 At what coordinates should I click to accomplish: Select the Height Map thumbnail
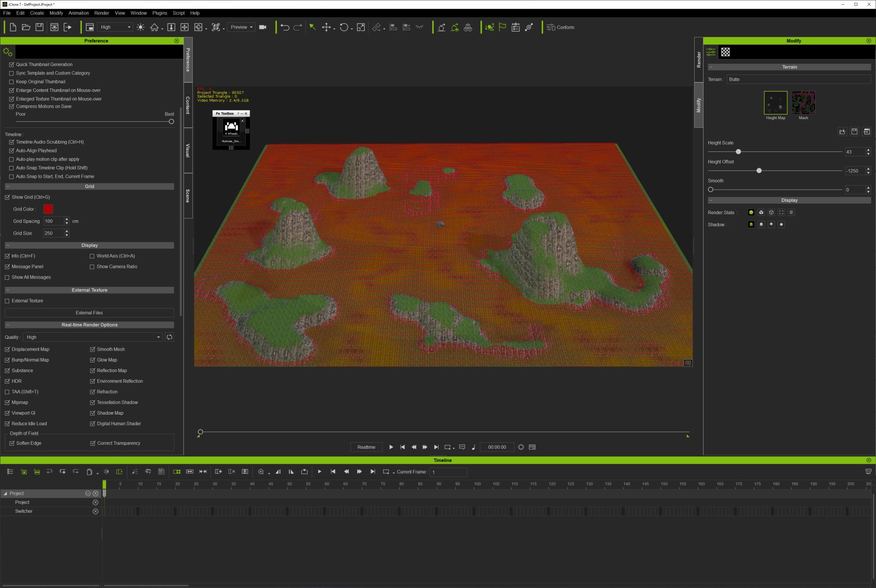(775, 103)
